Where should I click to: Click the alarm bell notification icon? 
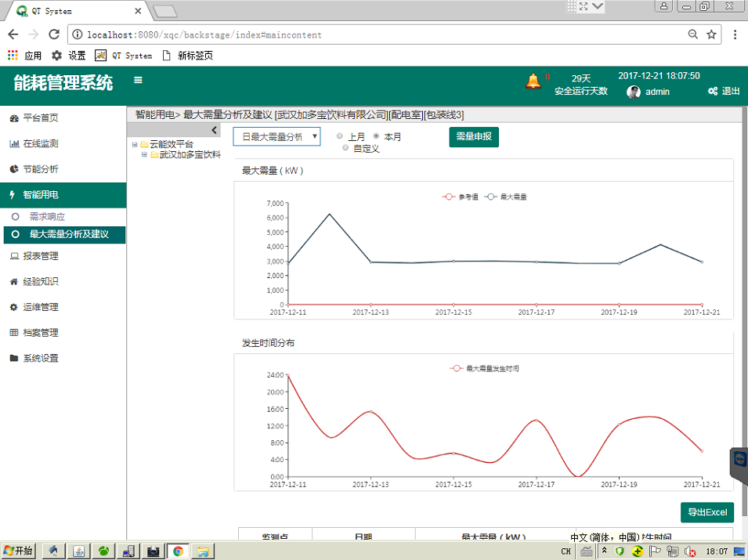tap(533, 81)
